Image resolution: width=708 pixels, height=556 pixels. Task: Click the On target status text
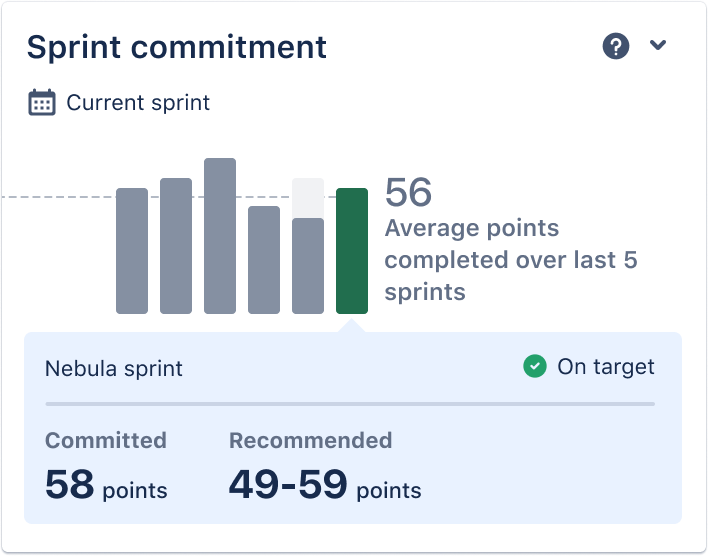tap(606, 367)
